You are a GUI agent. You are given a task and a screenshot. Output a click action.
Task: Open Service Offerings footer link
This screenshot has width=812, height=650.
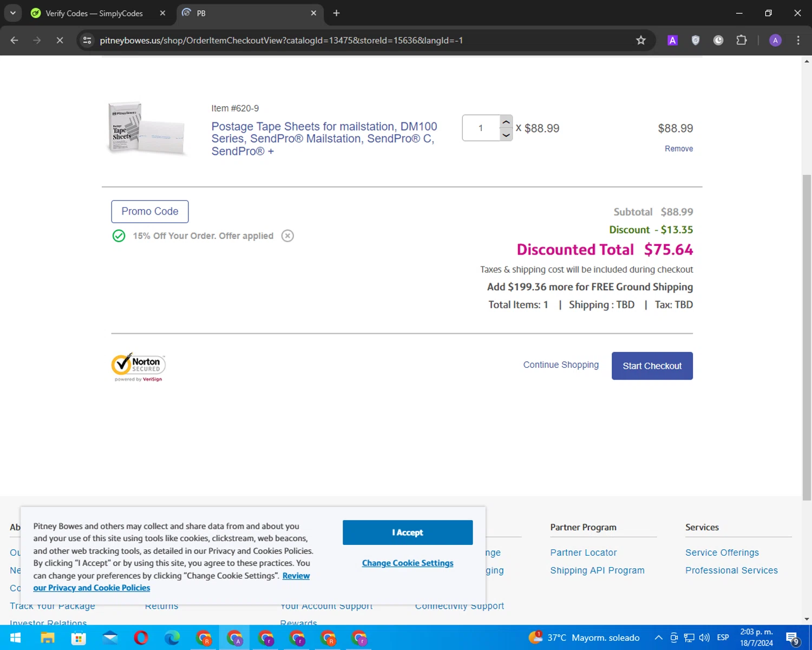722,552
